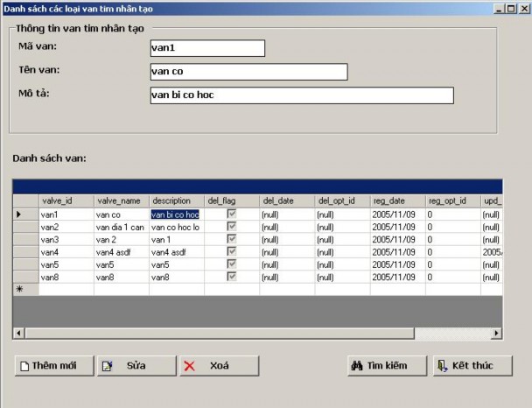
Task: Click into the Mô tả text field
Action: pos(301,95)
